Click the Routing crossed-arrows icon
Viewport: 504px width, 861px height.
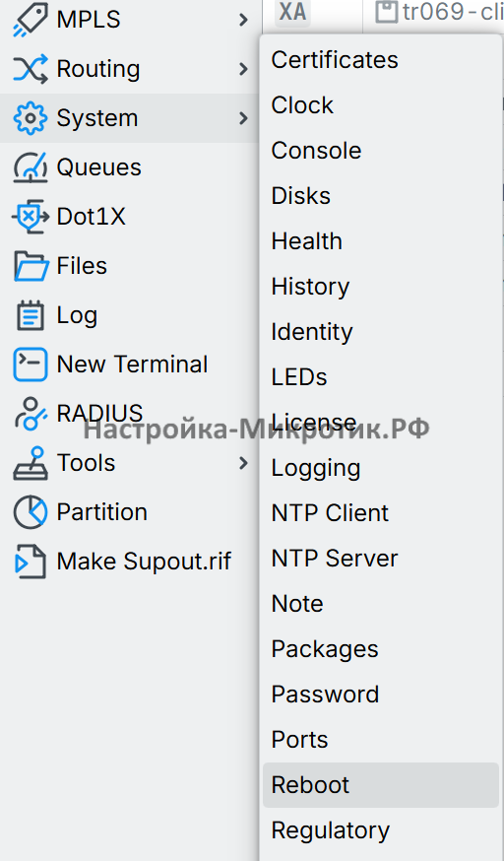click(x=31, y=69)
